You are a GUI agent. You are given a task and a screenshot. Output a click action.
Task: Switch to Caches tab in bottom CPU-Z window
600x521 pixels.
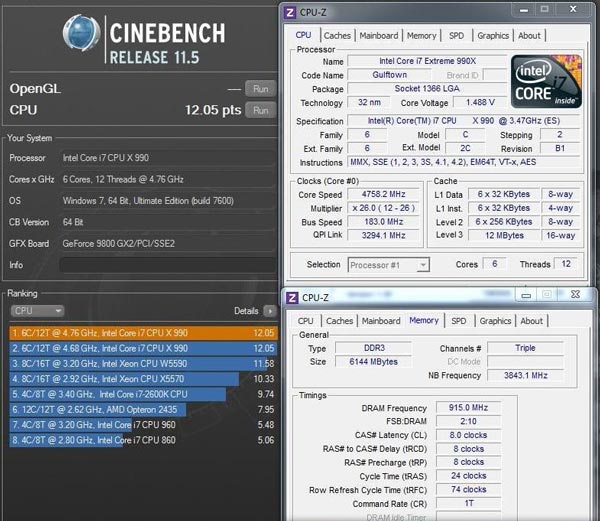(x=339, y=321)
